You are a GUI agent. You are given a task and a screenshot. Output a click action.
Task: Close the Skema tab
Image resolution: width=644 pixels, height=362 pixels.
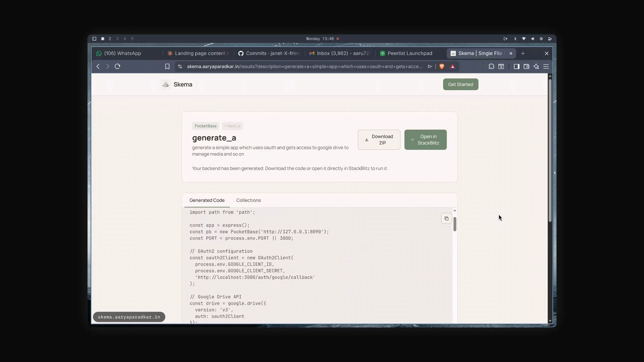coord(511,53)
